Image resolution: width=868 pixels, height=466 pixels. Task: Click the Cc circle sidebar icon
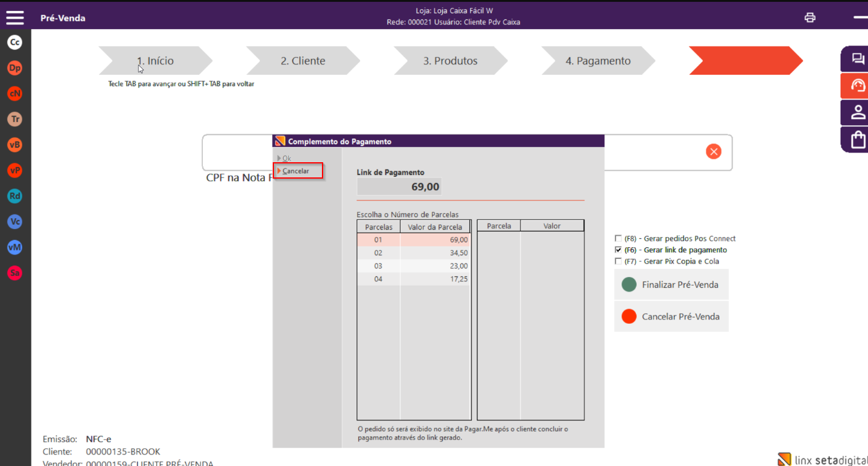point(15,43)
